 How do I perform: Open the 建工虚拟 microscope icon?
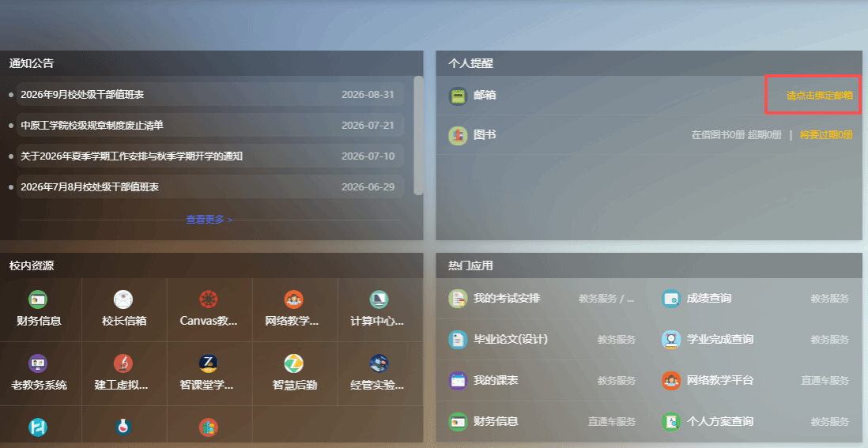(123, 363)
